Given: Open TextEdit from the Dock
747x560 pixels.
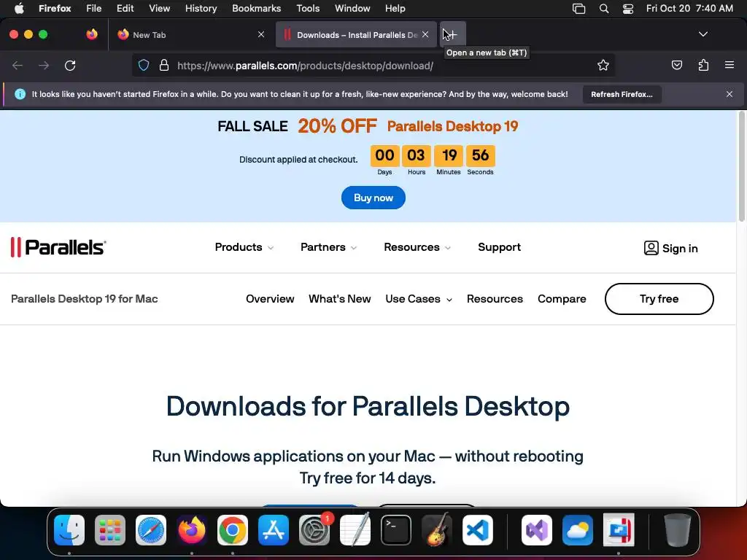Looking at the screenshot, I should pos(355,530).
